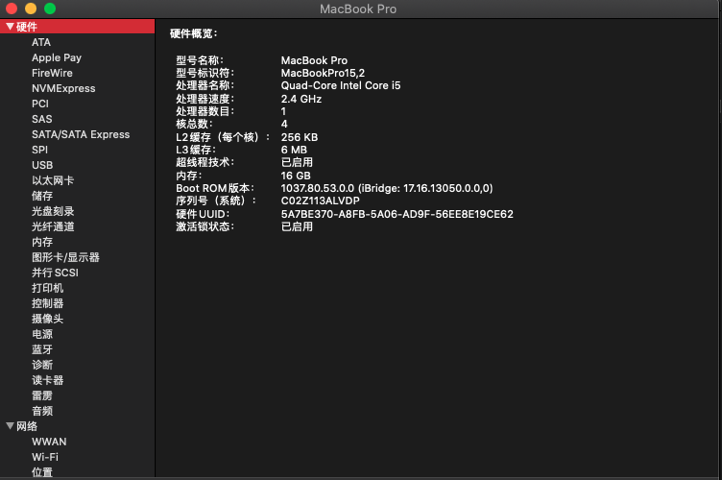
Task: Select 内存 in the sidebar list
Action: tap(42, 242)
